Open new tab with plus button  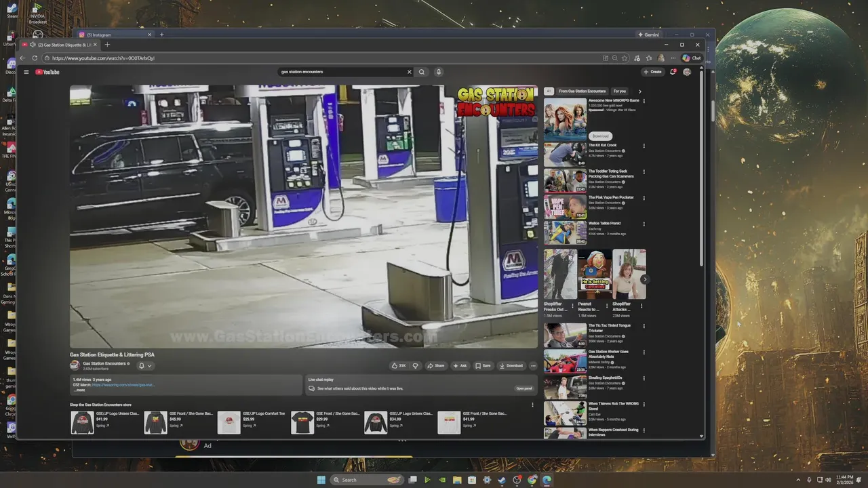click(107, 45)
